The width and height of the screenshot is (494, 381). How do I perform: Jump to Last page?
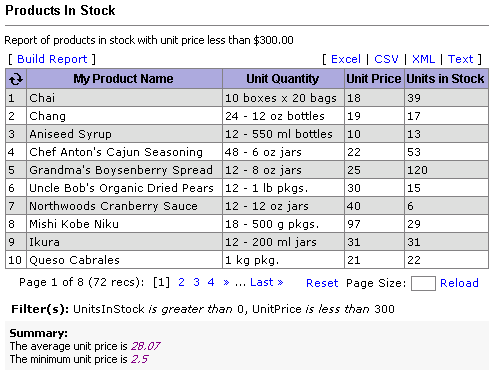pos(266,282)
